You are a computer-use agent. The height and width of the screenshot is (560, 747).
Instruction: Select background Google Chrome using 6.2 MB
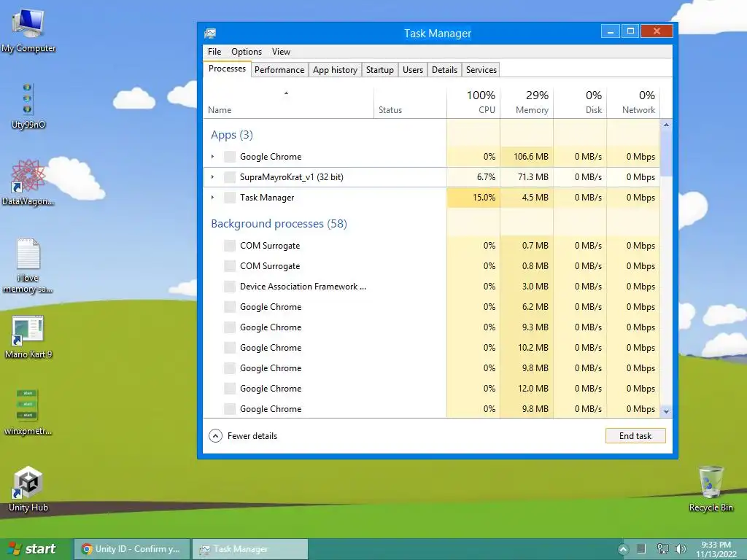point(431,307)
